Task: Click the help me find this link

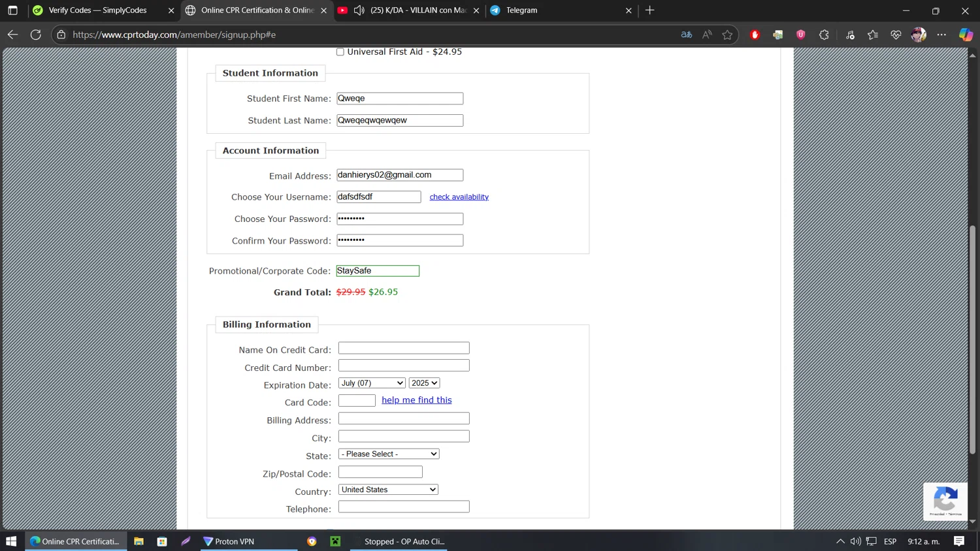Action: click(417, 400)
